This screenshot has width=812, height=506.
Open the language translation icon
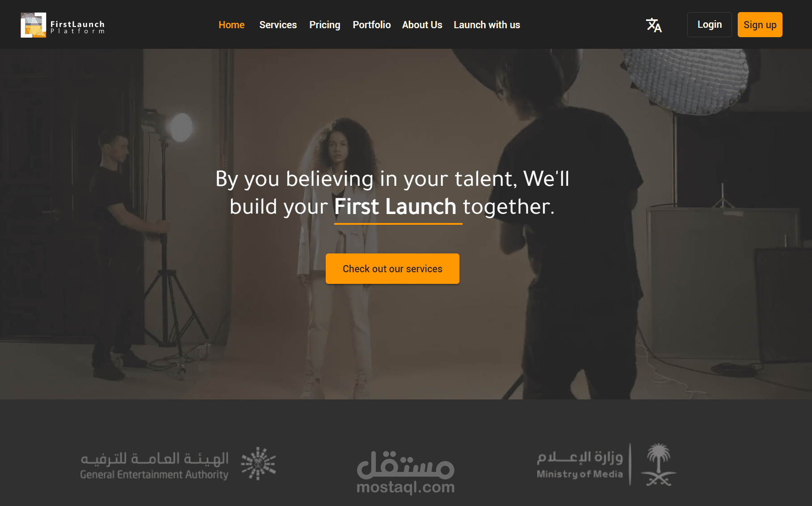pyautogui.click(x=654, y=25)
